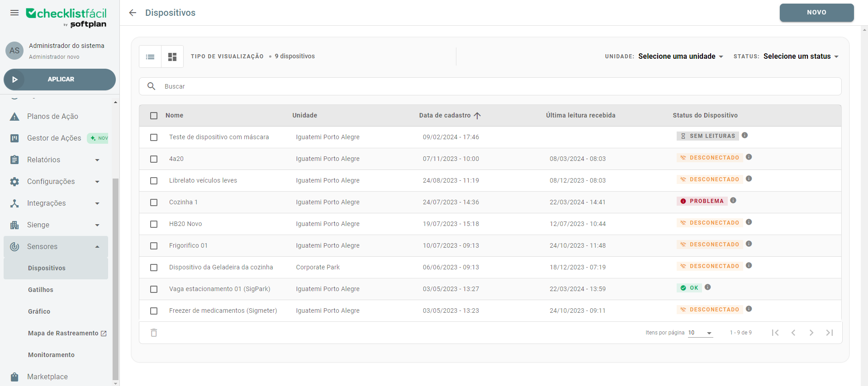Click the Configurações gear icon
This screenshot has height=386, width=868.
(14, 182)
